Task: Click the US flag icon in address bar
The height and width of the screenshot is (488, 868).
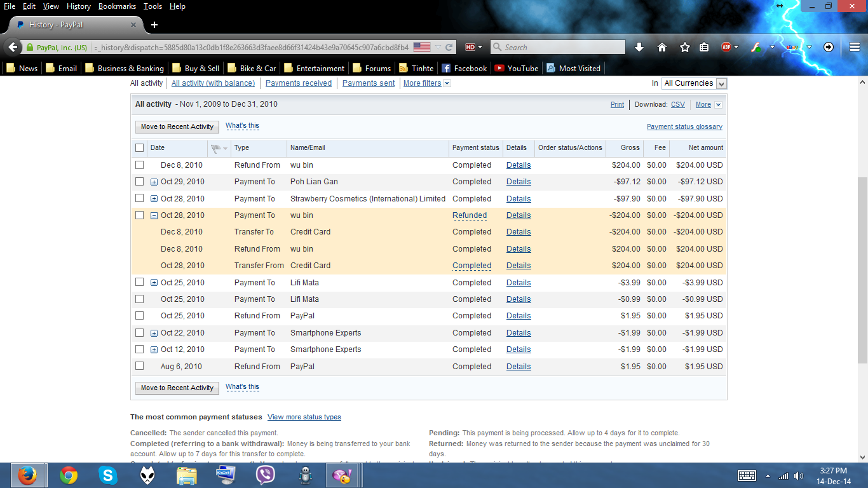Action: click(422, 47)
